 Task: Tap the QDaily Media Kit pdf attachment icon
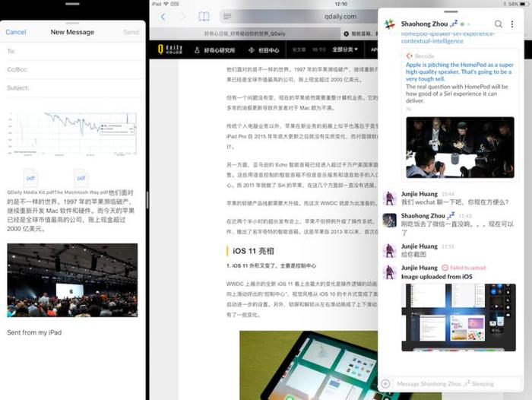pyautogui.click(x=30, y=178)
